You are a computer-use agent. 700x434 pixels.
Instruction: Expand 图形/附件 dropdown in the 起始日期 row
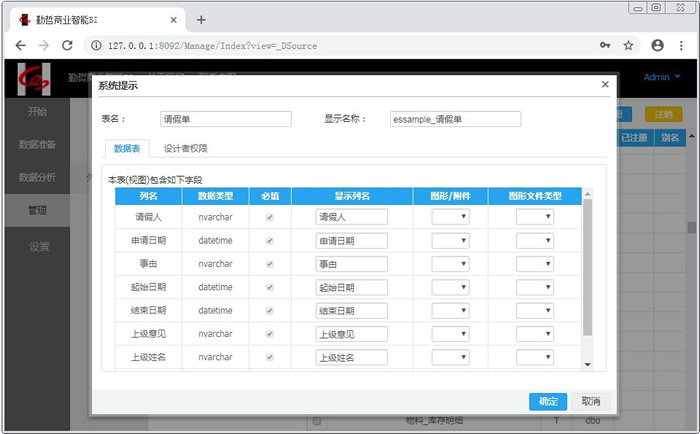coord(450,287)
